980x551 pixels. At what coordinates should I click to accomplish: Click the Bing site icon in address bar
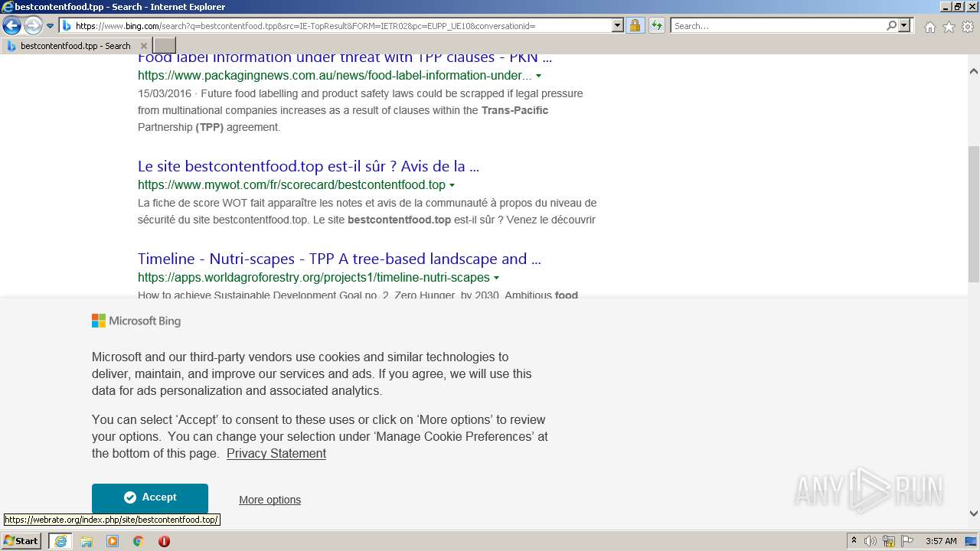click(67, 26)
